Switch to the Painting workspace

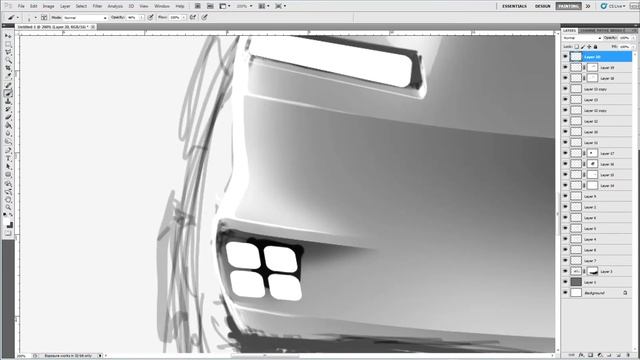[569, 6]
